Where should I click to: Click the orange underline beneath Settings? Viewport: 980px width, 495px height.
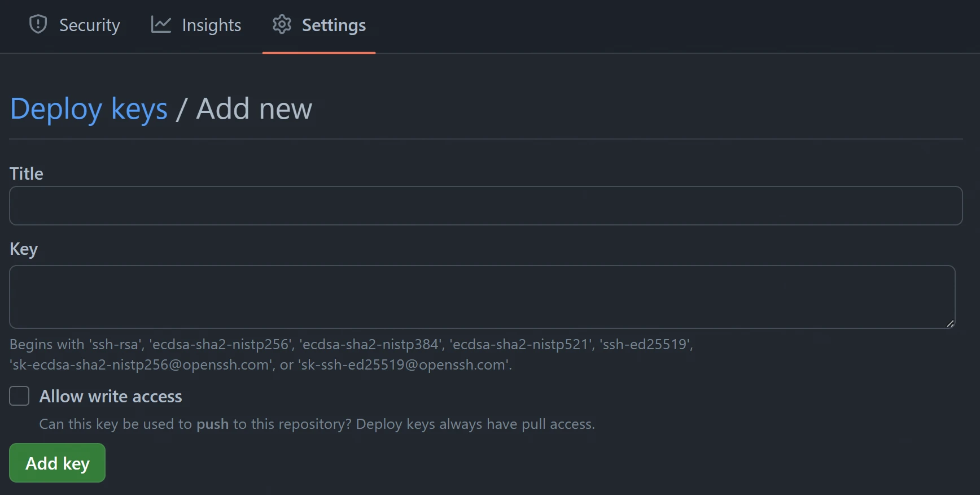tap(319, 53)
